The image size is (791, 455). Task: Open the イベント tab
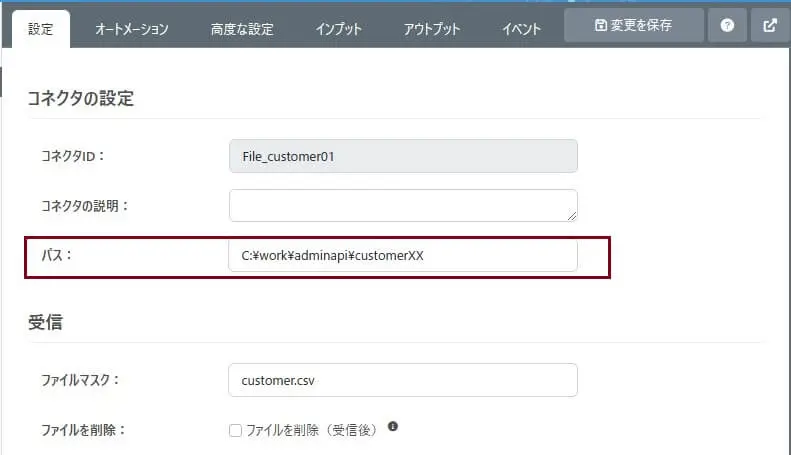[522, 29]
